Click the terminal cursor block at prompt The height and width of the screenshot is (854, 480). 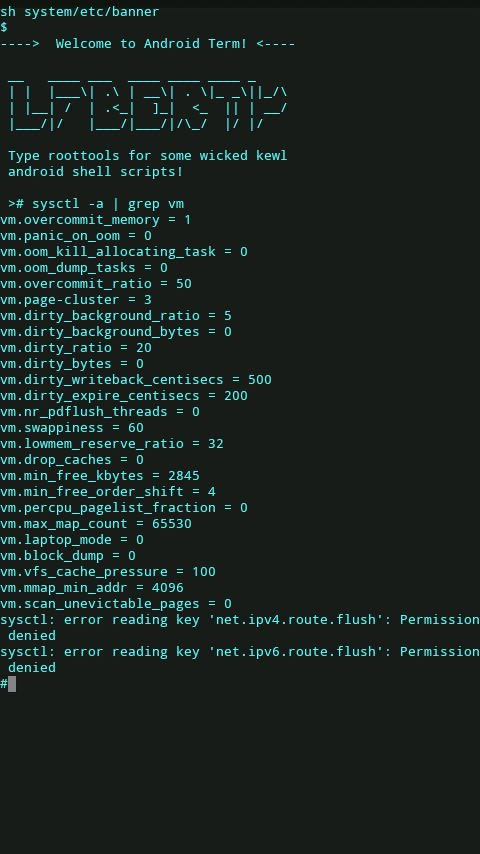[x=12, y=684]
